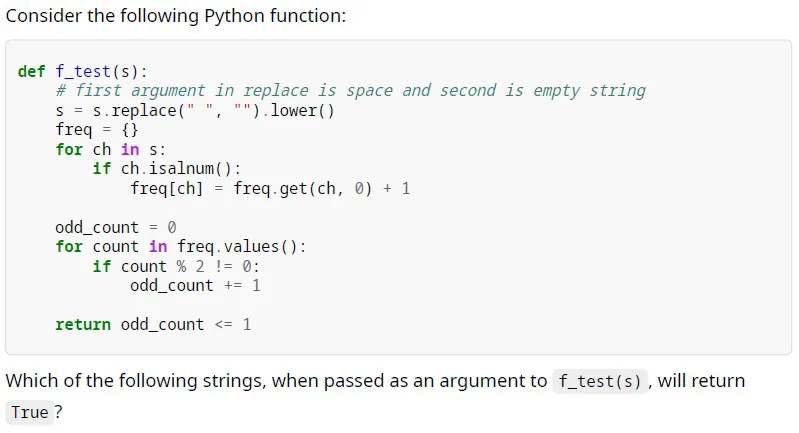Click the f_test function name in the definition

pos(83,71)
